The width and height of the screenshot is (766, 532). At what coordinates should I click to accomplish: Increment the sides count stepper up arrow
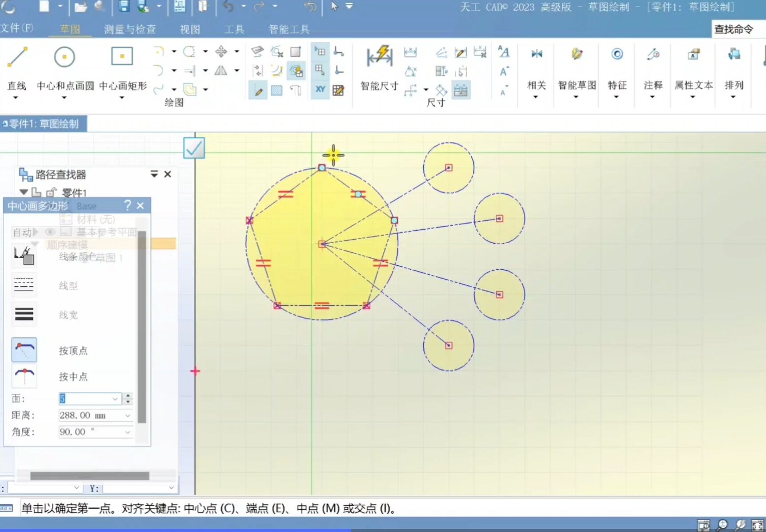coord(128,396)
